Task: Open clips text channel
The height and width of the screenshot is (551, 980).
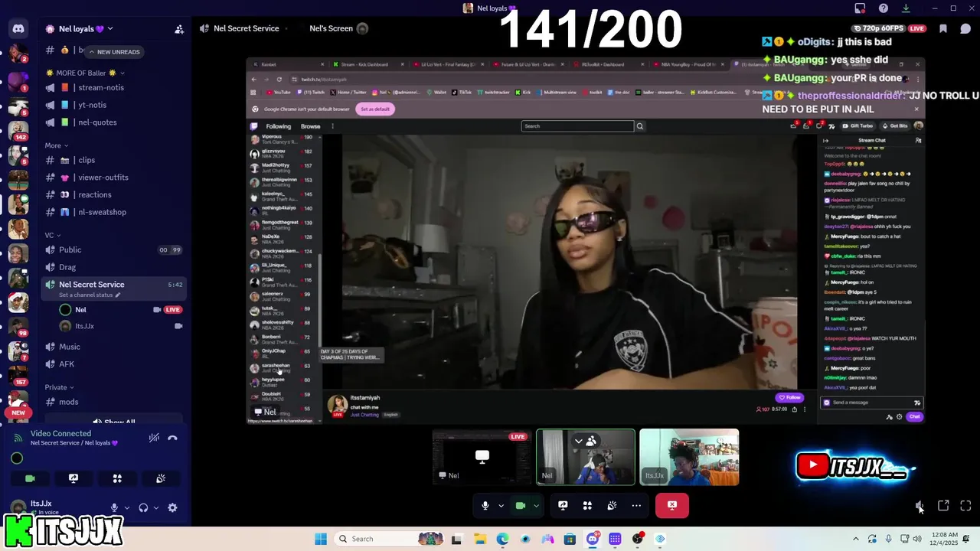Action: coord(87,160)
